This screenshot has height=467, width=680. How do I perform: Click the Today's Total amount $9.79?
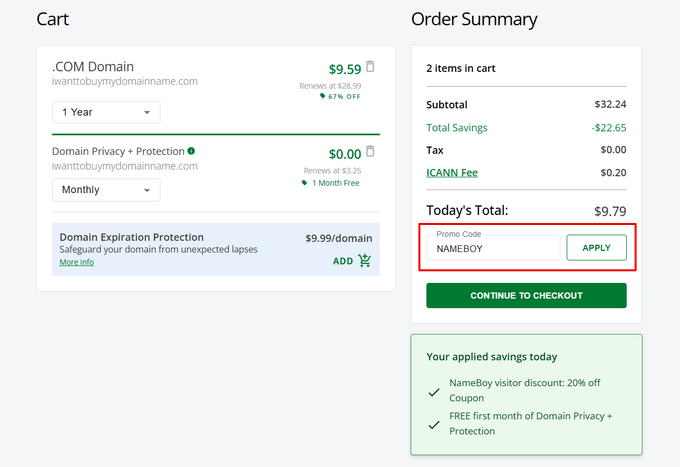[x=609, y=211]
